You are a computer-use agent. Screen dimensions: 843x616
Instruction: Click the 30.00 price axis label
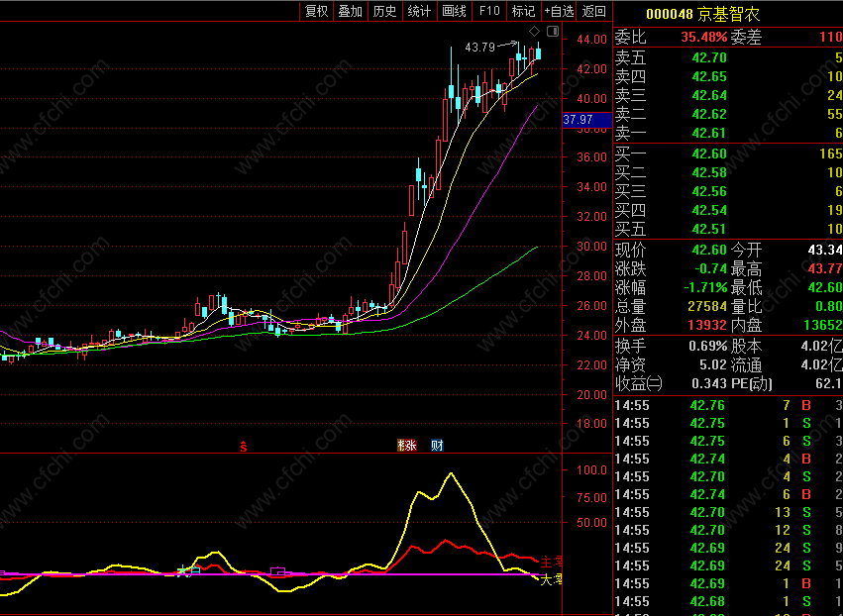pos(591,247)
